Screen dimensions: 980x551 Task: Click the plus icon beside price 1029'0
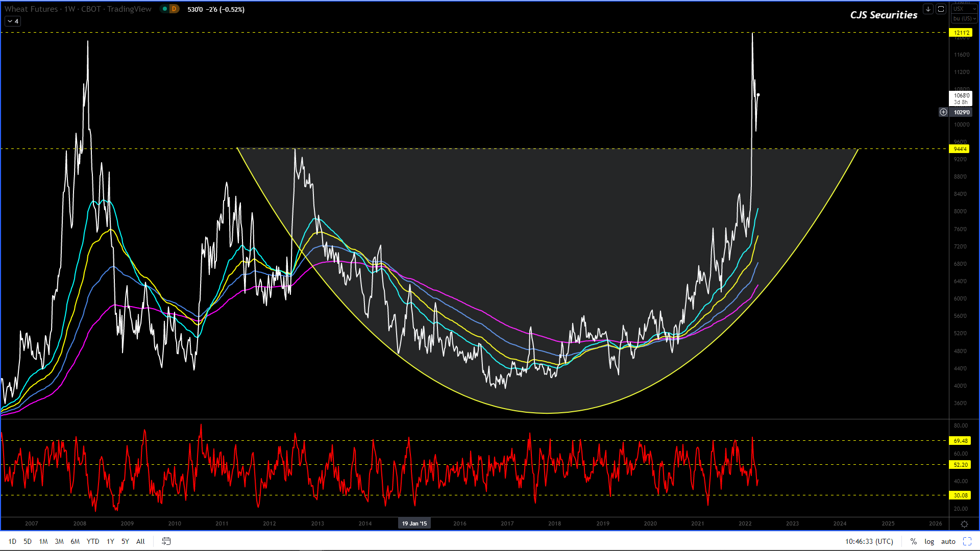[x=943, y=112]
